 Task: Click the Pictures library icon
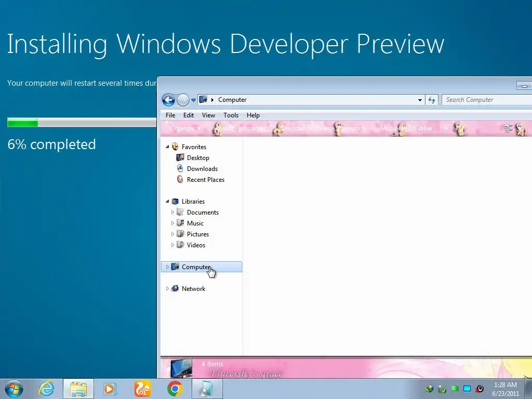coord(180,234)
